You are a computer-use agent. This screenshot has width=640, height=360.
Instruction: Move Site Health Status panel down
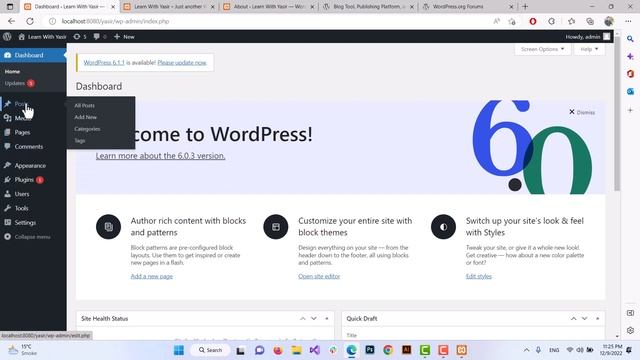[313, 318]
